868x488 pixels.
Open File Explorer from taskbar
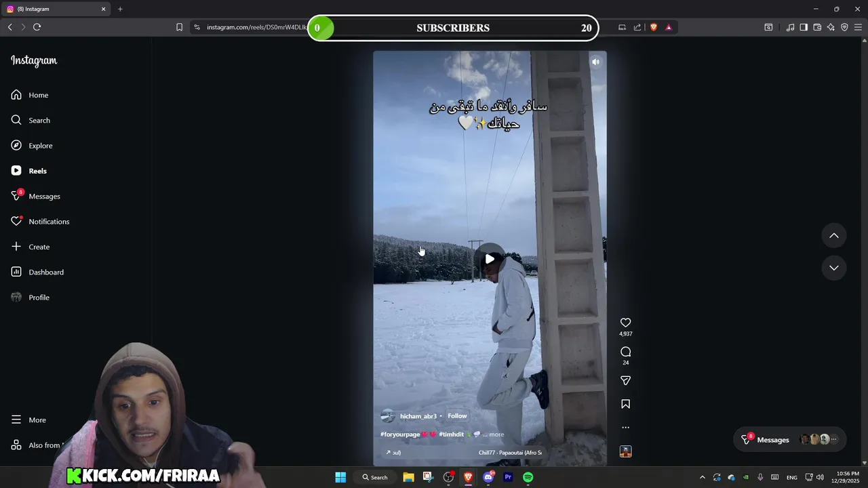[x=408, y=477]
